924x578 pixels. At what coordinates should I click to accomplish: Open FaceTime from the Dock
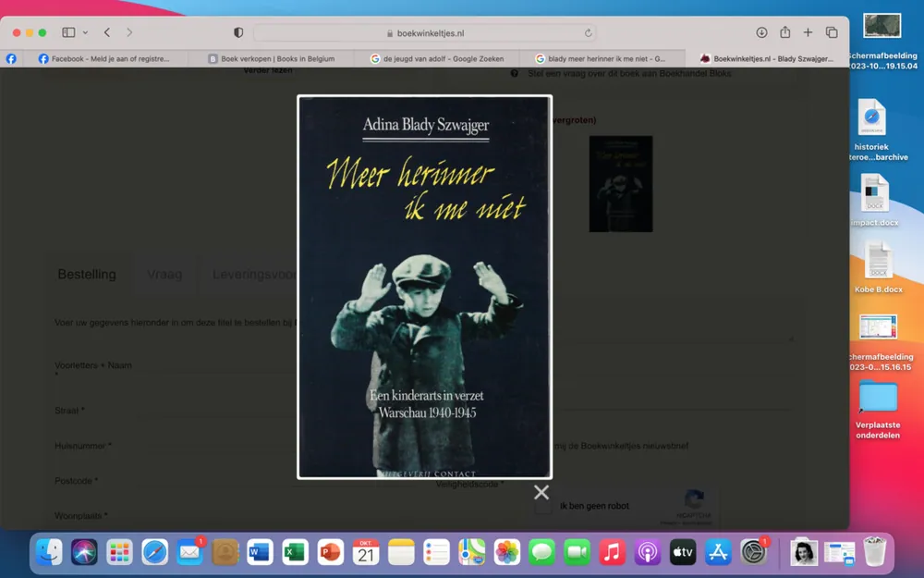point(577,553)
